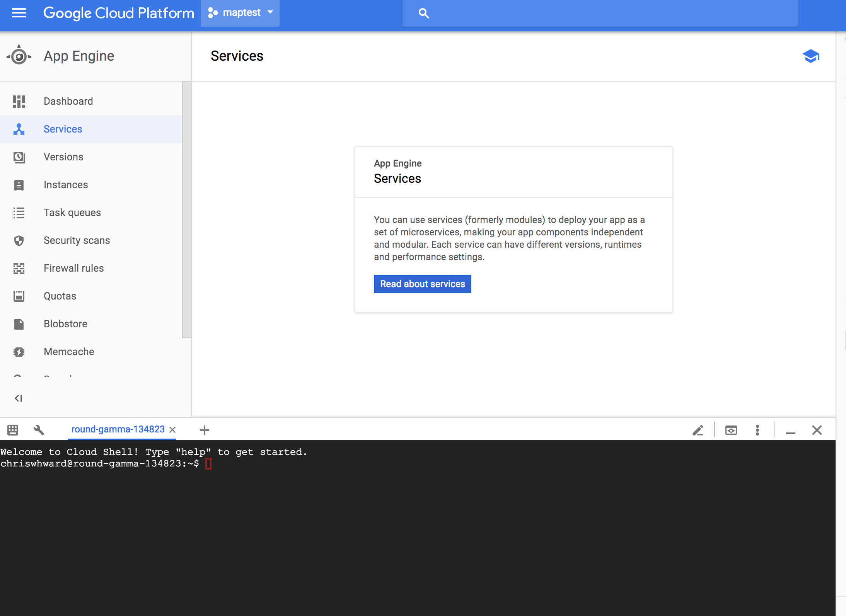The width and height of the screenshot is (846, 616).
Task: Open the Cloud Shell keyboard shortcuts icon
Action: pyautogui.click(x=13, y=430)
